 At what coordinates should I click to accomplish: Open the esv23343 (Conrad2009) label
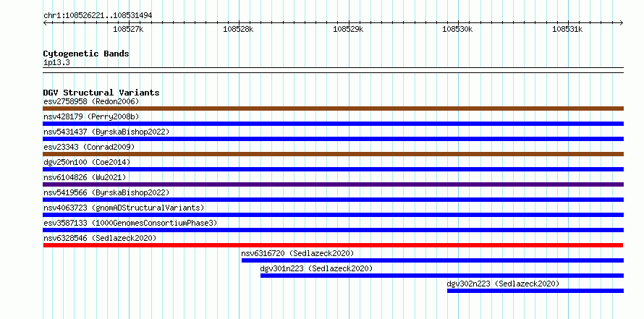89,147
